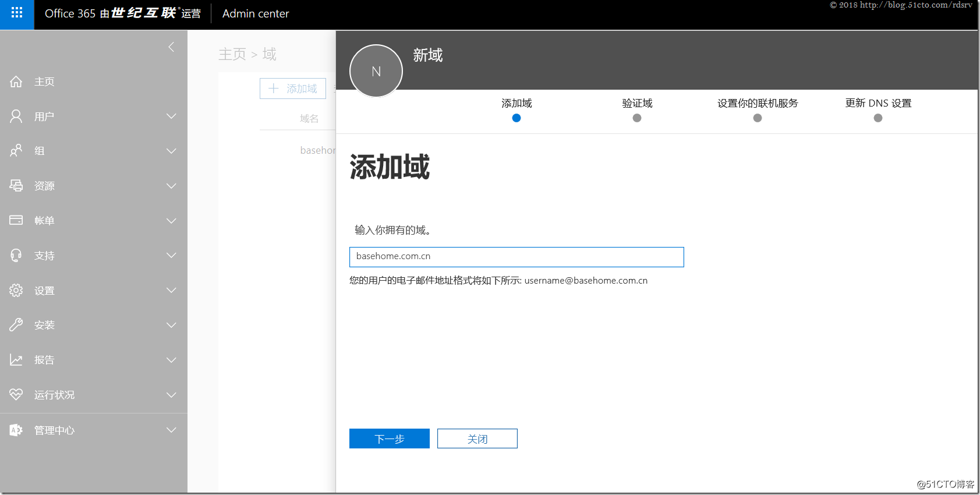
Task: Expand the 资源 menu chevron
Action: coord(171,186)
